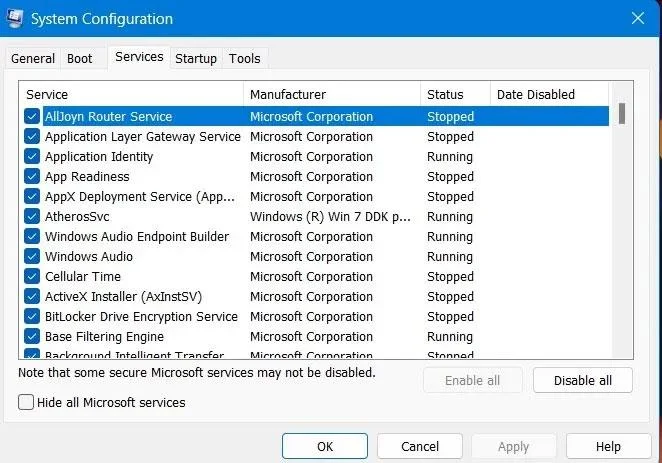Viewport: 662px width, 463px height.
Task: Click the Disable all button
Action: 583,380
